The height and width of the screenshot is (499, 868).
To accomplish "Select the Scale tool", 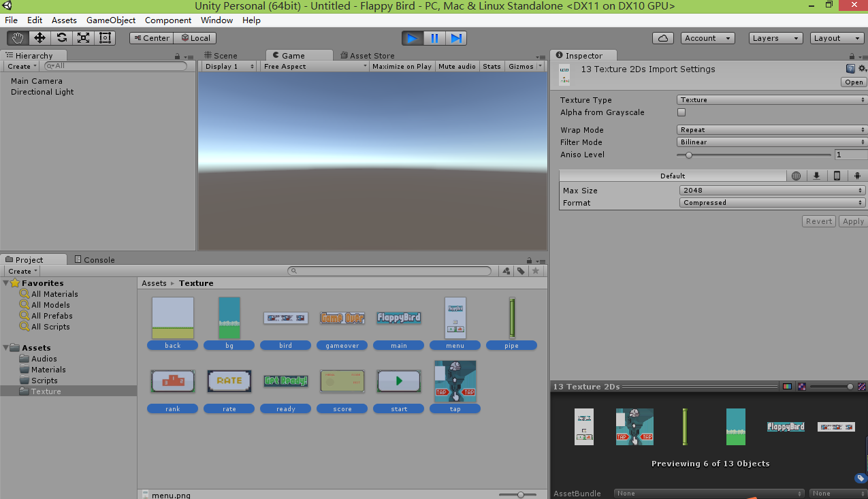I will coord(83,38).
